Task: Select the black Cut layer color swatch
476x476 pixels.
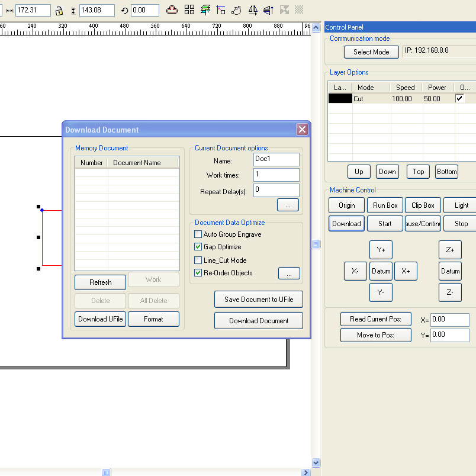Action: click(340, 99)
